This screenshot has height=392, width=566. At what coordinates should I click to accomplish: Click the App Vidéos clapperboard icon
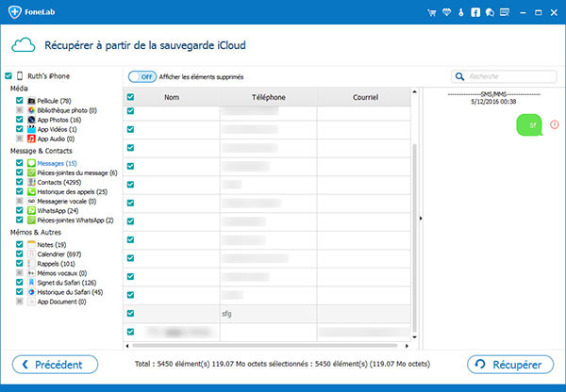click(31, 129)
